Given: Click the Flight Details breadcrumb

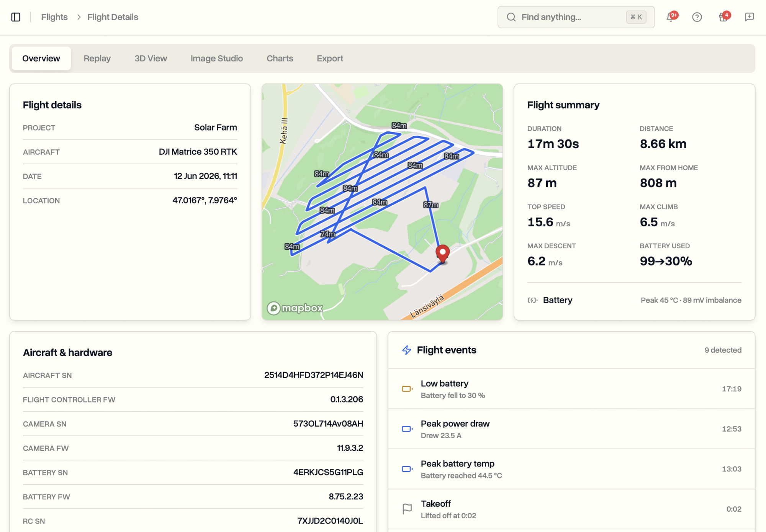Looking at the screenshot, I should (113, 17).
